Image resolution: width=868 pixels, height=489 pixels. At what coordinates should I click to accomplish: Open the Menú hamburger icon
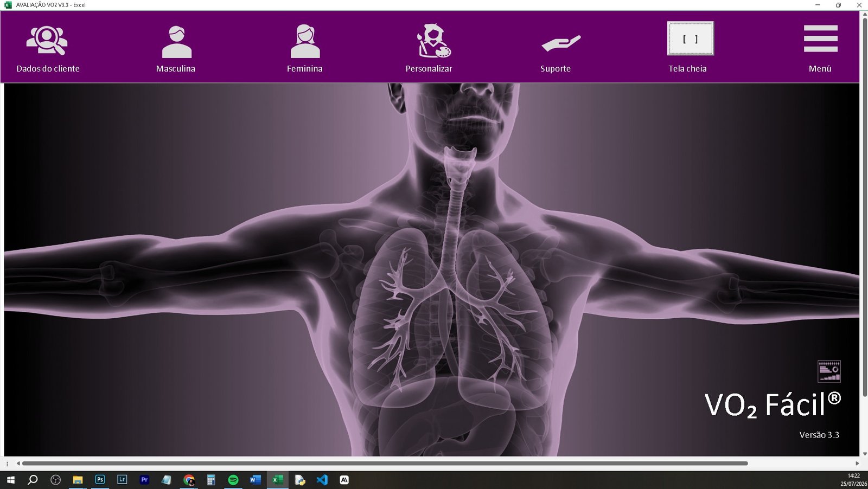(x=820, y=38)
